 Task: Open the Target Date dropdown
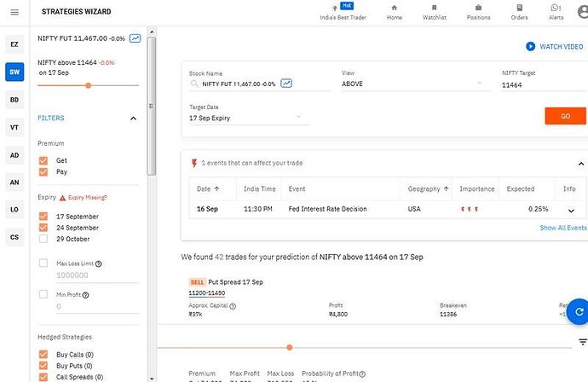(249, 118)
